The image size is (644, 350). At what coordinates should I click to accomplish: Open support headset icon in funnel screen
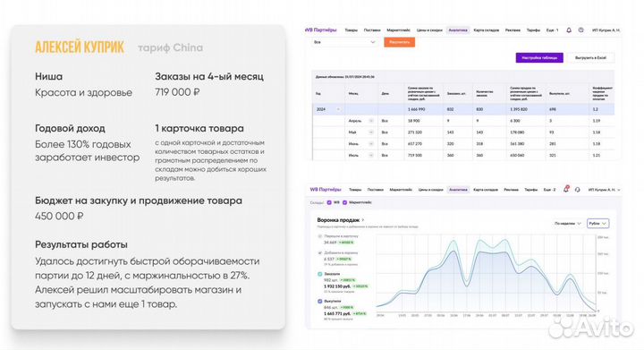click(578, 190)
